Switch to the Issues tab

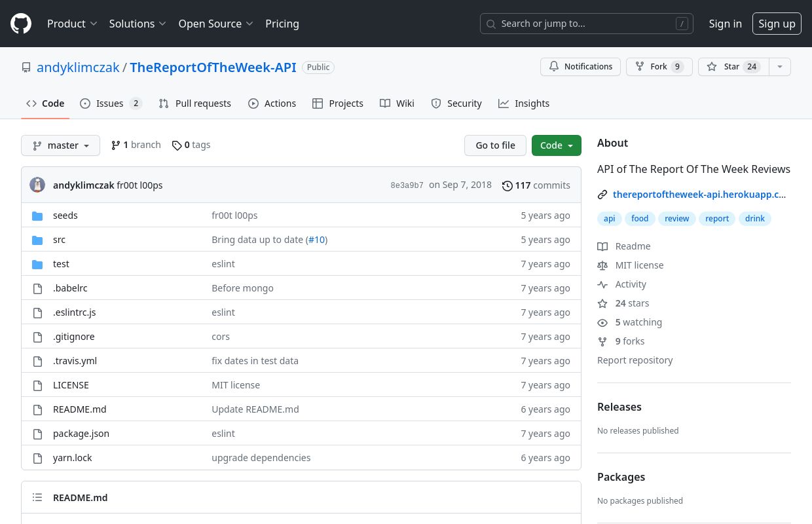111,103
